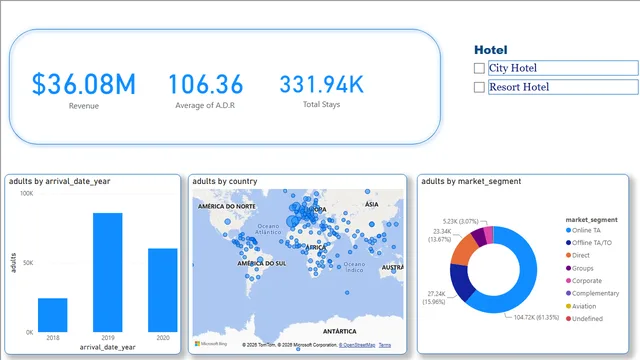Click the ÁFRICA map label
This screenshot has height=360, width=640.
pyautogui.click(x=316, y=247)
